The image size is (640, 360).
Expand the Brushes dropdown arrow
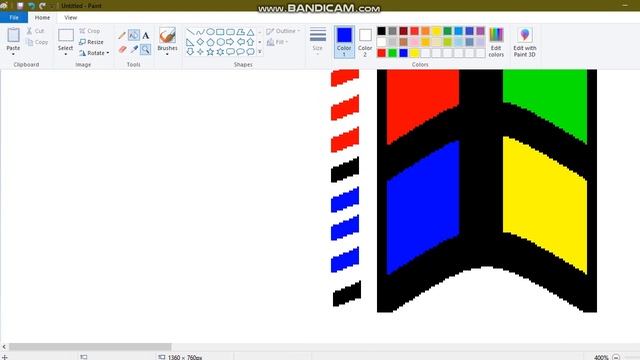point(167,54)
